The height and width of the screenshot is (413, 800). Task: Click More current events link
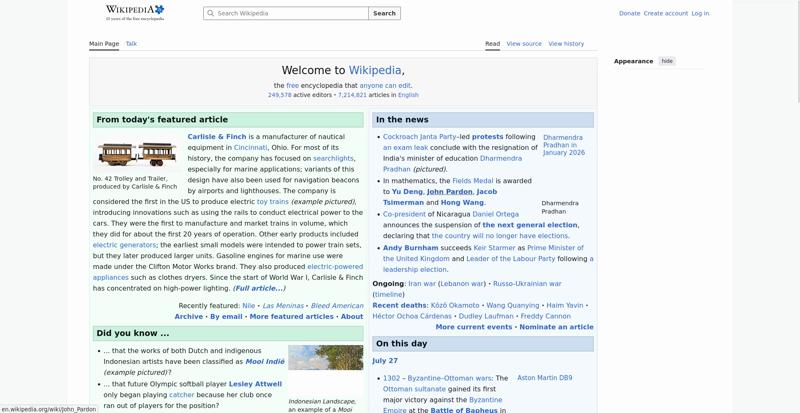click(473, 327)
